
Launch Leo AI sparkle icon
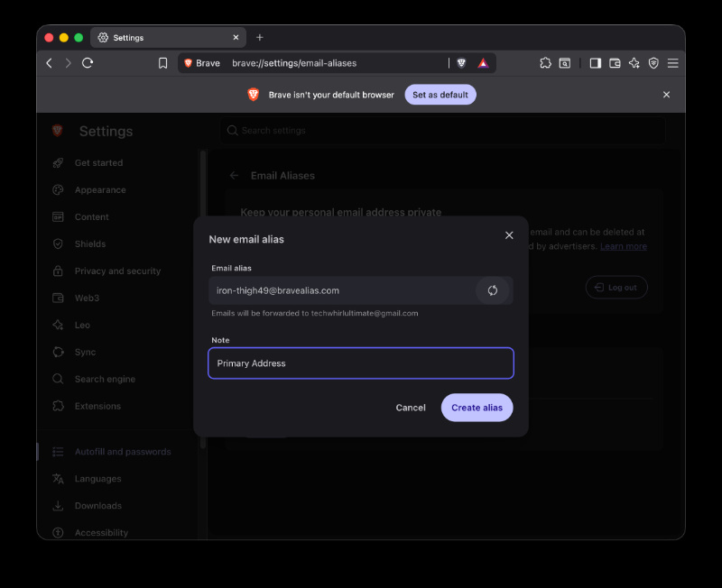tap(634, 63)
